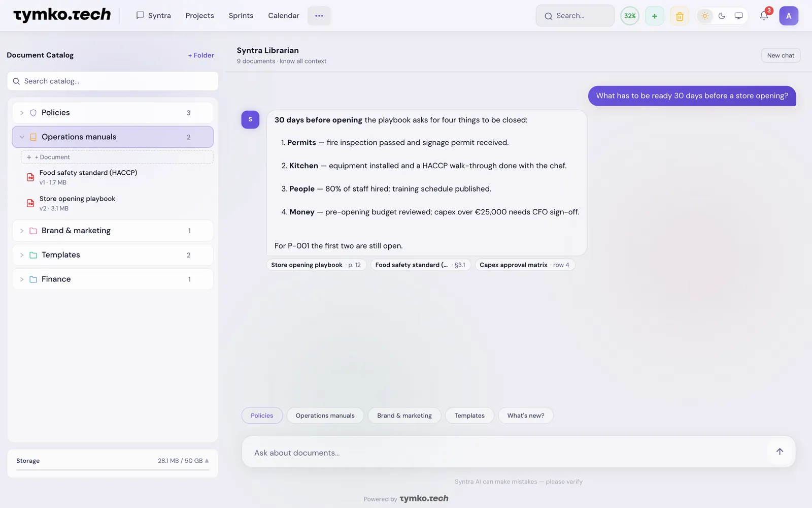Add a document with + Document
The image size is (812, 508).
coord(117,157)
